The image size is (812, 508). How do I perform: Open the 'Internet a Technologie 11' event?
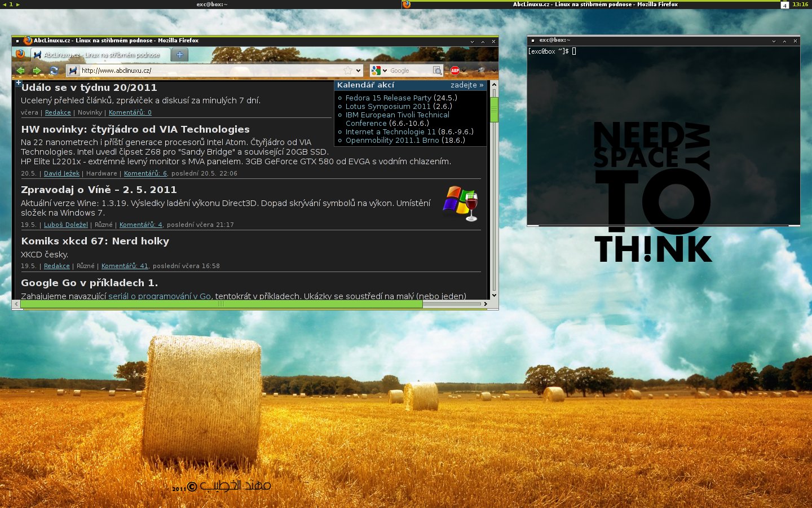[391, 132]
